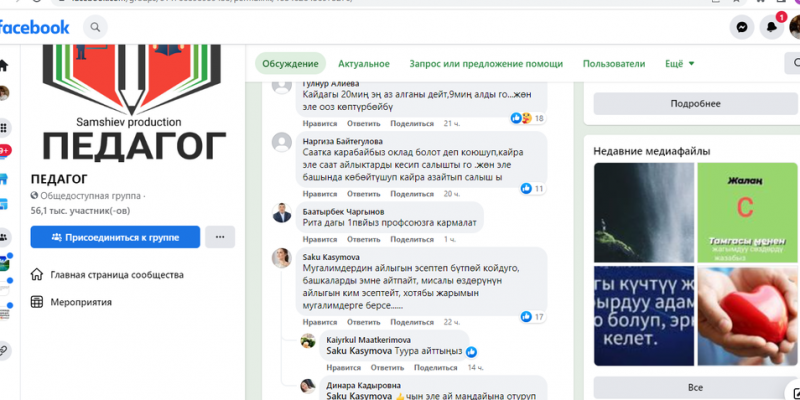The height and width of the screenshot is (400, 800).
Task: Open Saku Kasymova profile avatar
Action: [x=282, y=258]
